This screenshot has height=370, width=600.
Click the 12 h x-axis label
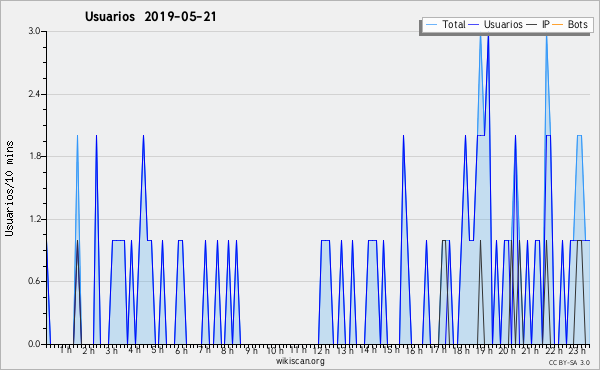321,350
